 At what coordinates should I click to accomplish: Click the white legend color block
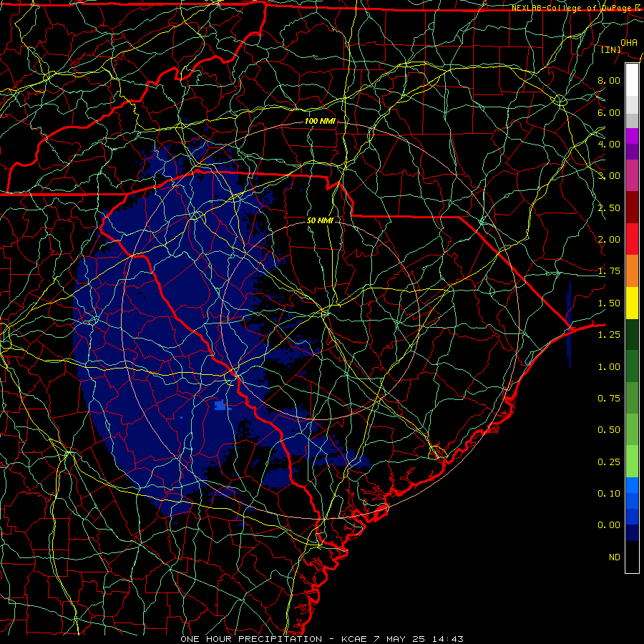pyautogui.click(x=632, y=79)
